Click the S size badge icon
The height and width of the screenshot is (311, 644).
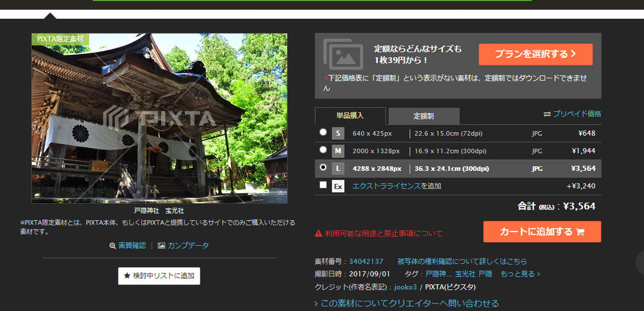click(x=338, y=133)
